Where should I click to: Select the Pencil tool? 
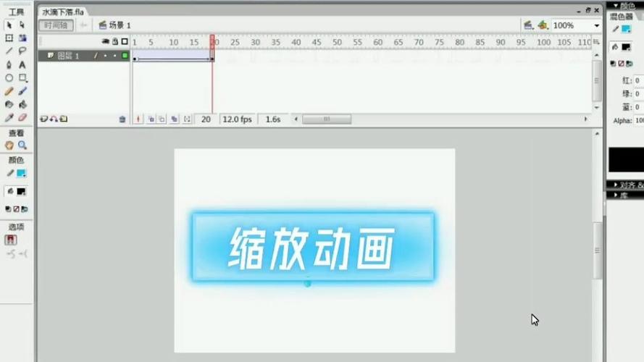coord(9,91)
